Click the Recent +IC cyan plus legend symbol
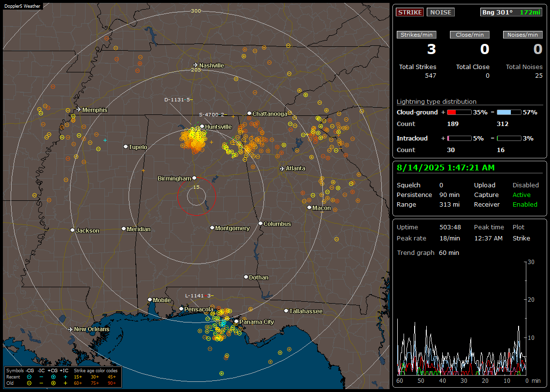 click(65, 377)
